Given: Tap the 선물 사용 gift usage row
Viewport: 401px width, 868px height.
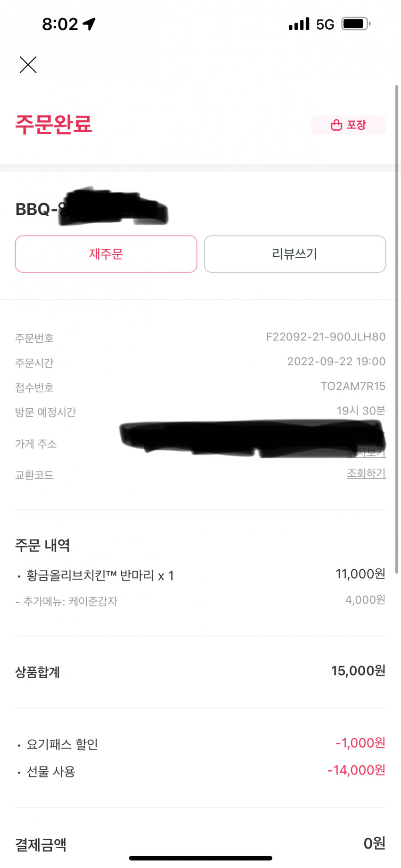Looking at the screenshot, I should 200,771.
